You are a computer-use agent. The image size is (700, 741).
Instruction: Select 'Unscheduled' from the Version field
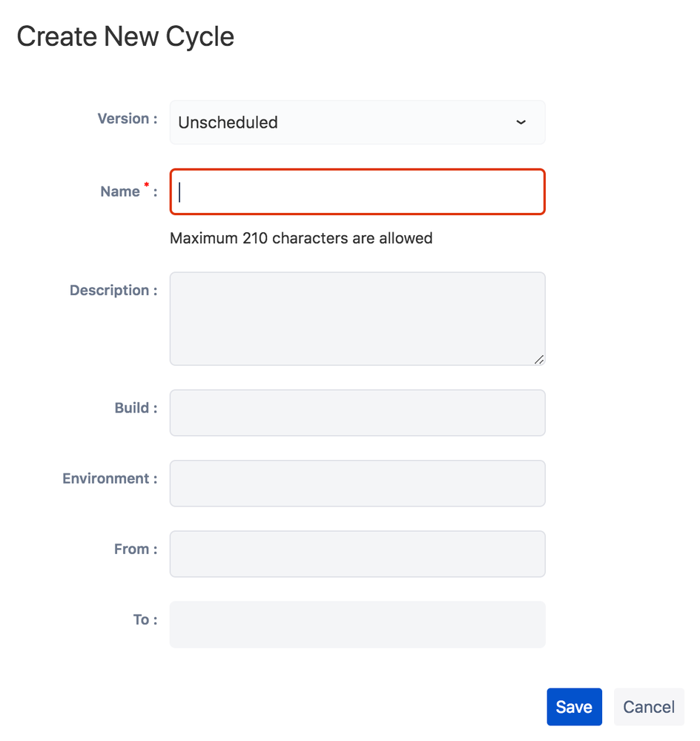(357, 122)
